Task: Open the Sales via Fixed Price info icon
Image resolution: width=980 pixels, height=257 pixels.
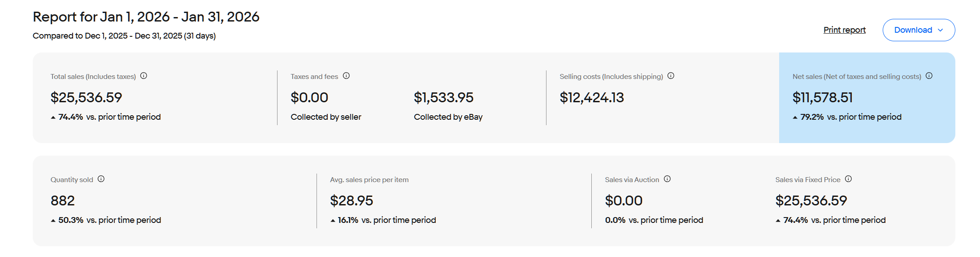Action: point(848,179)
